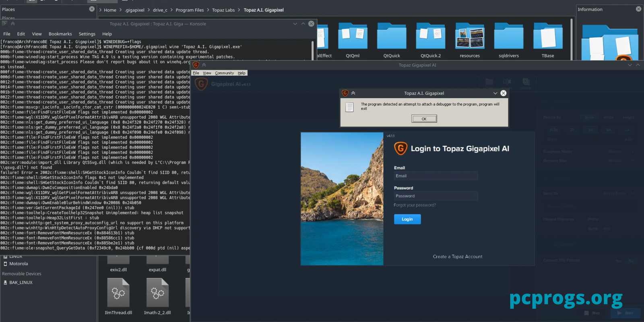This screenshot has height=322, width=644.
Task: Open Gigapixel's View menu
Action: click(207, 73)
